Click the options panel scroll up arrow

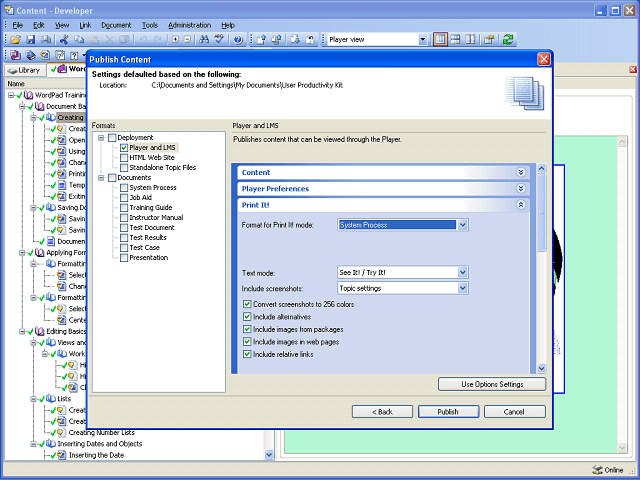[542, 168]
